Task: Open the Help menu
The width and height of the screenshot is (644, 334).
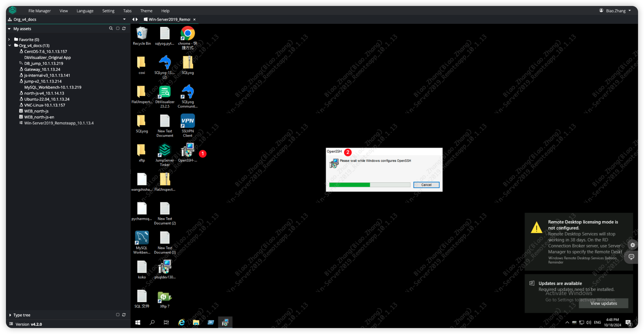Action: click(x=165, y=11)
